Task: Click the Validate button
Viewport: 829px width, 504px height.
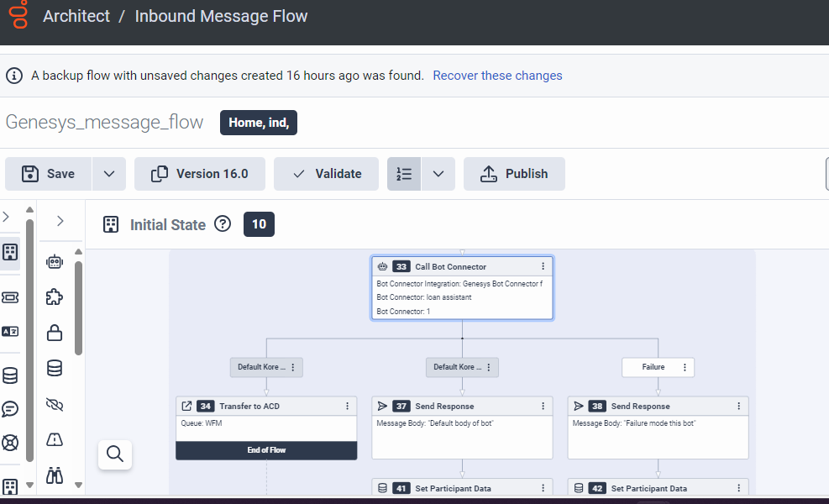Action: coord(326,174)
